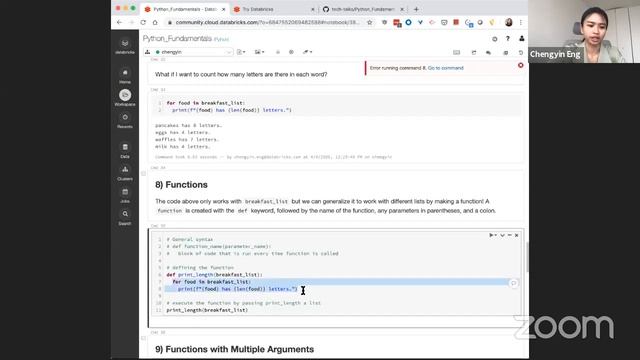Screen dimensions: 640x360
Task: Click 9) Functions with Multiple Arguments heading
Action: click(235, 349)
